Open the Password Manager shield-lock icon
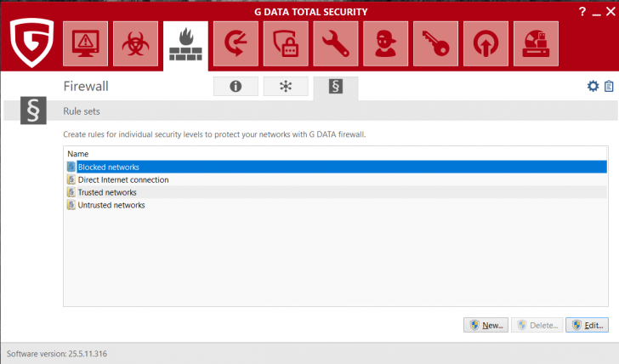Viewport: 619px width, 364px height. (286, 44)
